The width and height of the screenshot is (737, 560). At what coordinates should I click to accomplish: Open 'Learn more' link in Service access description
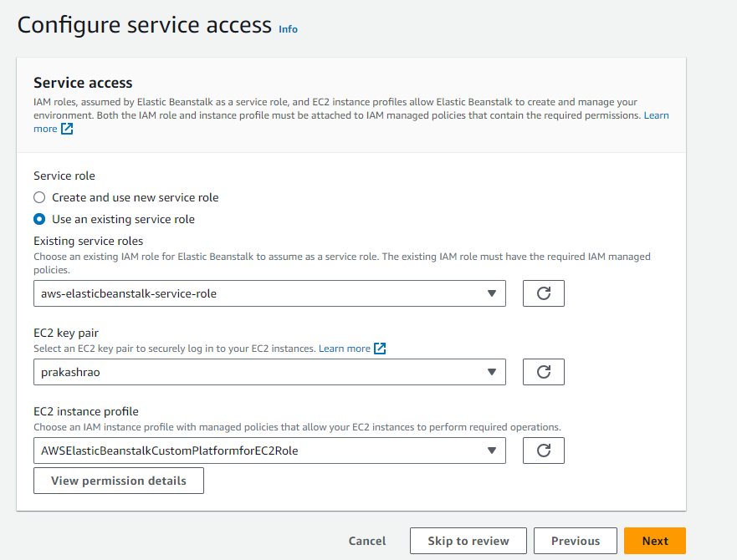(656, 115)
